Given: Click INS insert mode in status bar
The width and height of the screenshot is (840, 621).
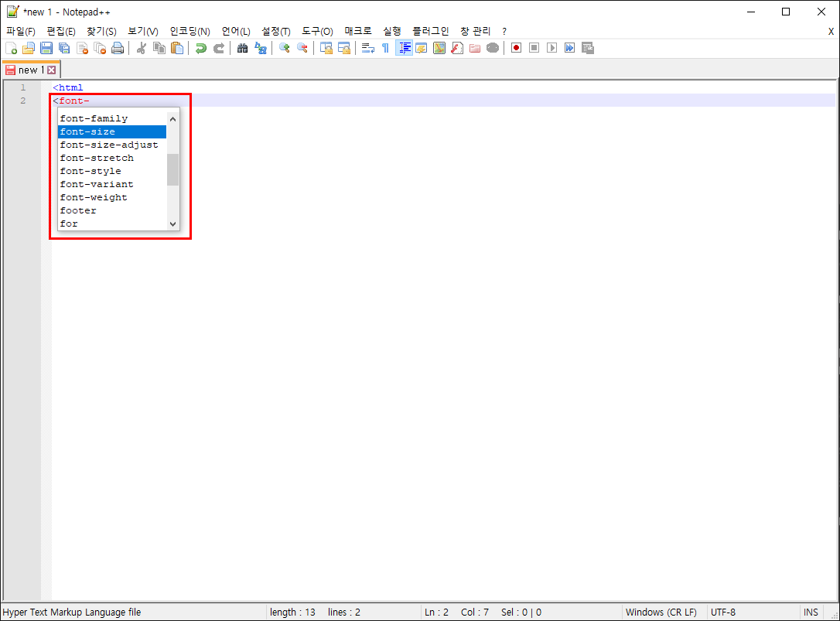Looking at the screenshot, I should pos(811,612).
